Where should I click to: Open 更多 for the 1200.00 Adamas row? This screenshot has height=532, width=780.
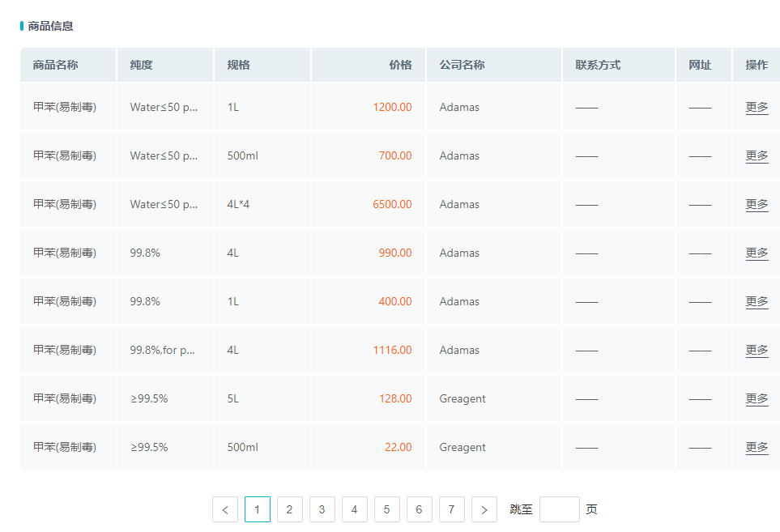(x=757, y=107)
